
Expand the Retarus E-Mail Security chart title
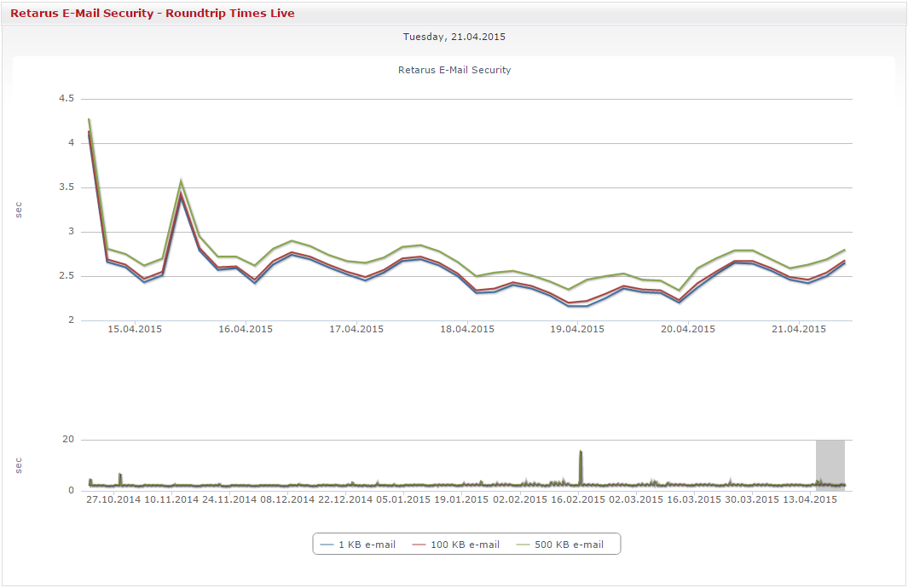pos(454,70)
